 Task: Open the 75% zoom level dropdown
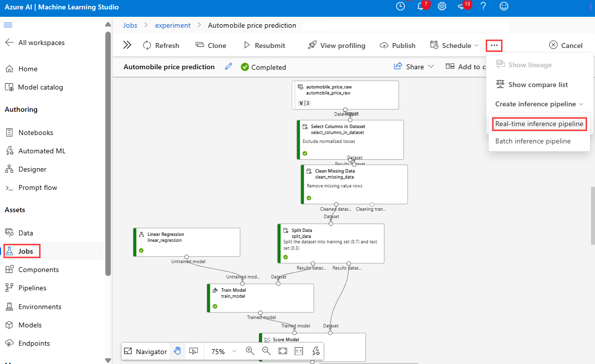(x=224, y=351)
